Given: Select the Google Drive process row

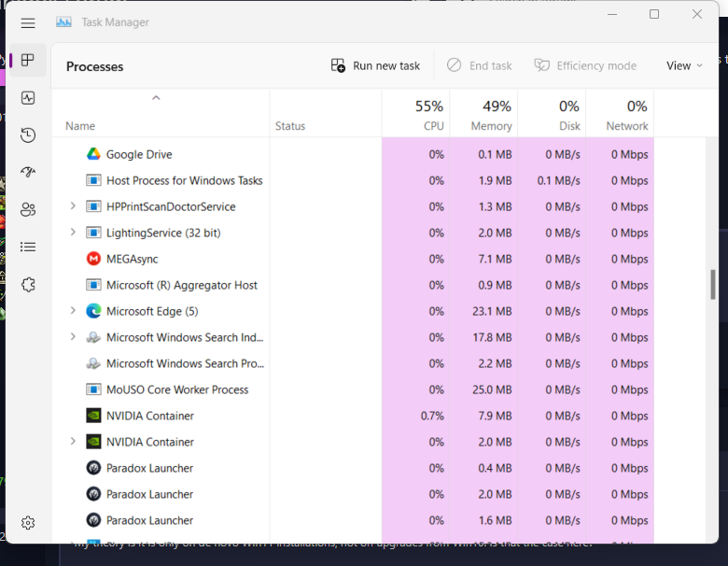Looking at the screenshot, I should point(353,154).
